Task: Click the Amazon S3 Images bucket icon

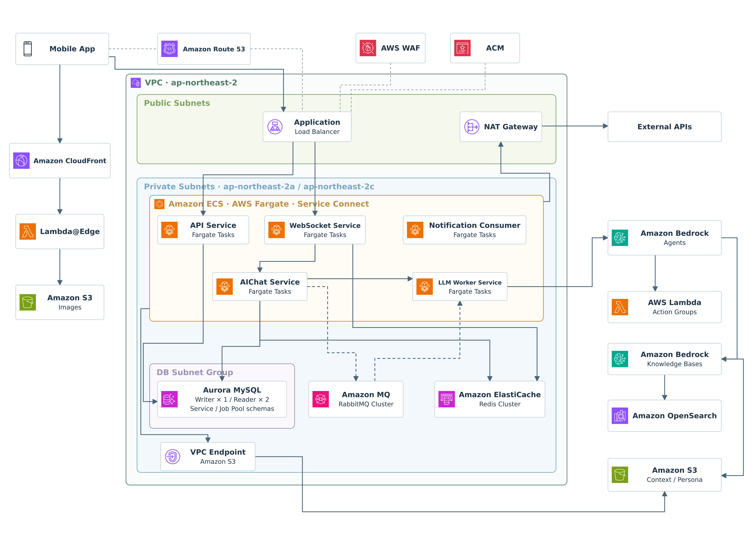Action: [28, 302]
